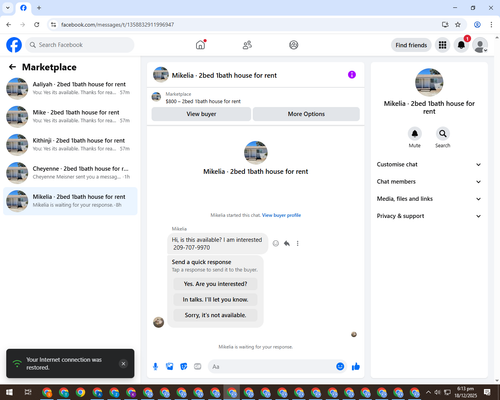The image size is (500, 400).
Task: Open Chrome three-dot menu
Action: point(491,24)
